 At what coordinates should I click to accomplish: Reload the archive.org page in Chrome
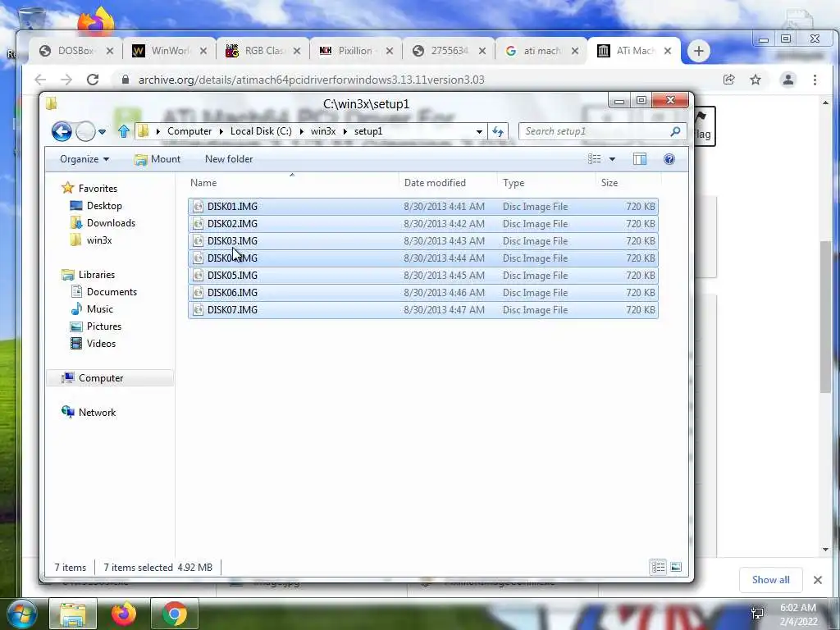click(93, 80)
